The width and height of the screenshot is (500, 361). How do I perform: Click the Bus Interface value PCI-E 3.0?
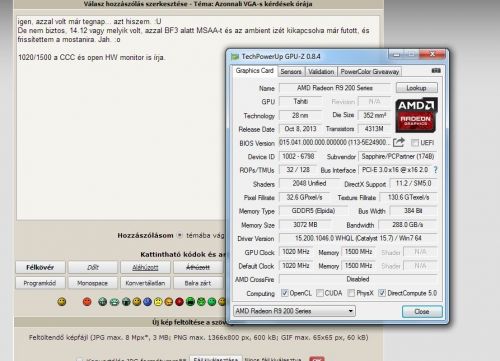pos(395,170)
